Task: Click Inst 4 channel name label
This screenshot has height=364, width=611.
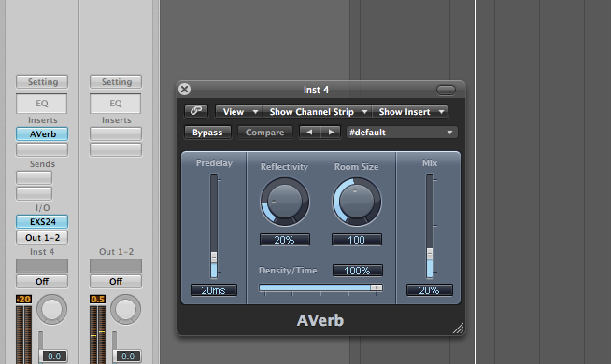Action: tap(42, 252)
